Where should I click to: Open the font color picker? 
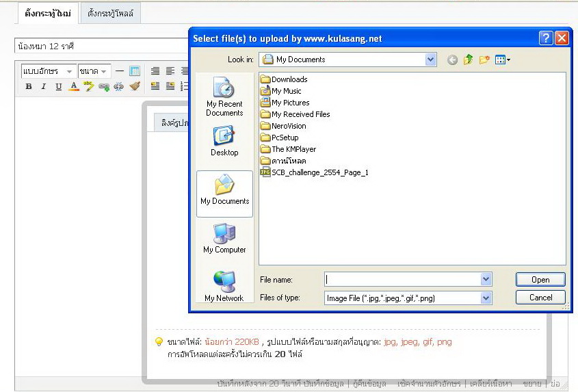(x=74, y=86)
